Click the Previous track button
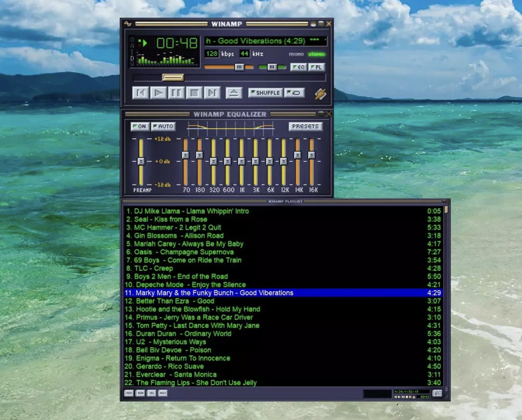This screenshot has width=522, height=420. pyautogui.click(x=141, y=93)
